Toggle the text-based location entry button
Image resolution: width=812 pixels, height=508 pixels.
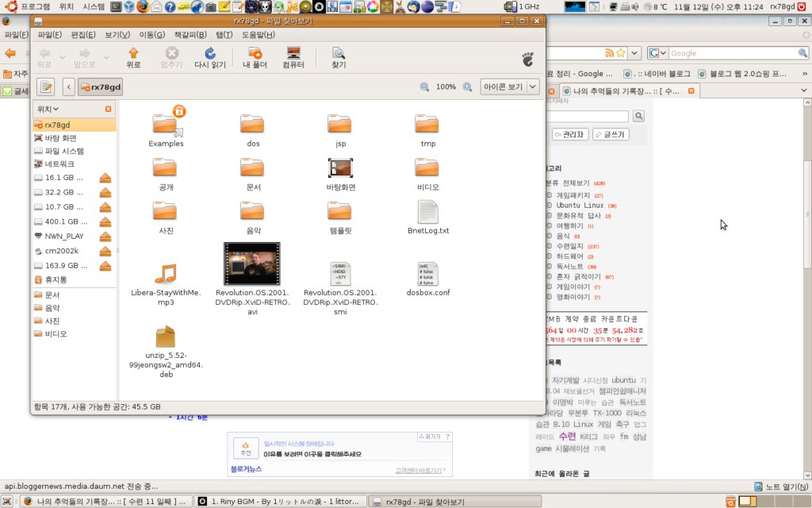click(45, 87)
